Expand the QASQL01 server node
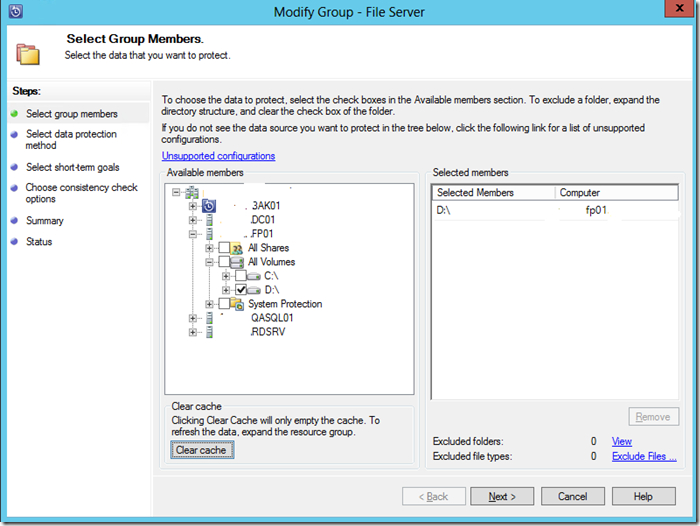 click(x=193, y=318)
